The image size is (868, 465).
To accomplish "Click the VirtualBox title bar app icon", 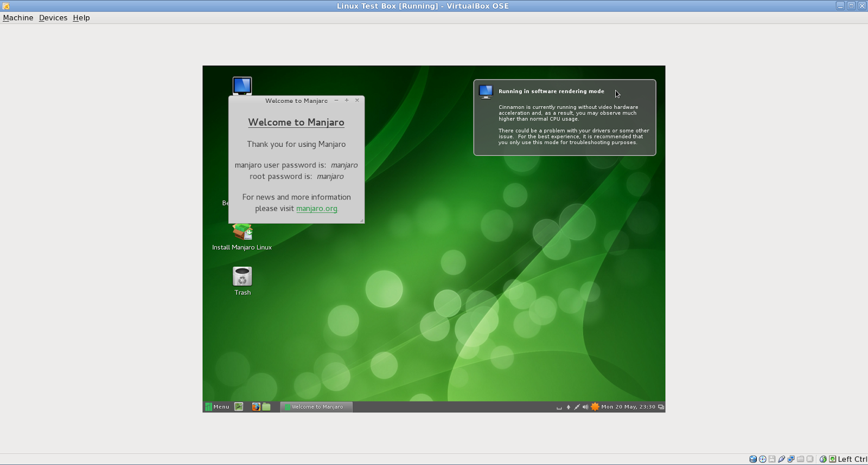I will [6, 6].
